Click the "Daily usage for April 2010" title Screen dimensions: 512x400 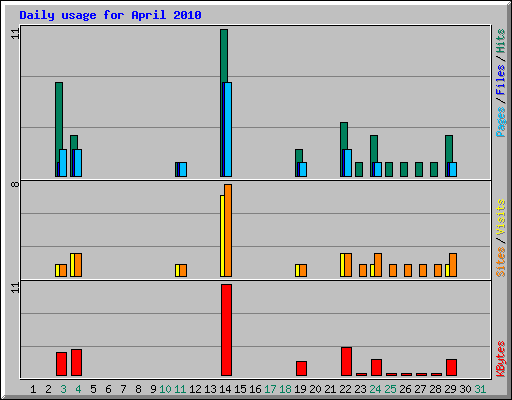point(110,15)
